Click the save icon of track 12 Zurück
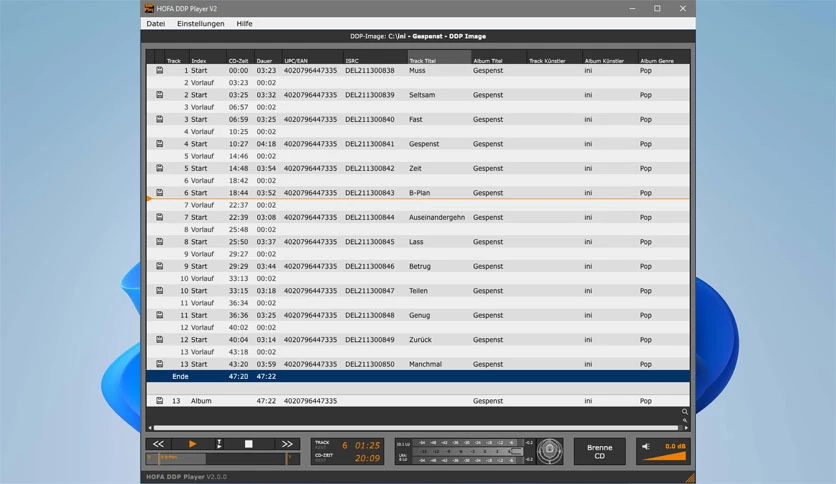 [159, 340]
